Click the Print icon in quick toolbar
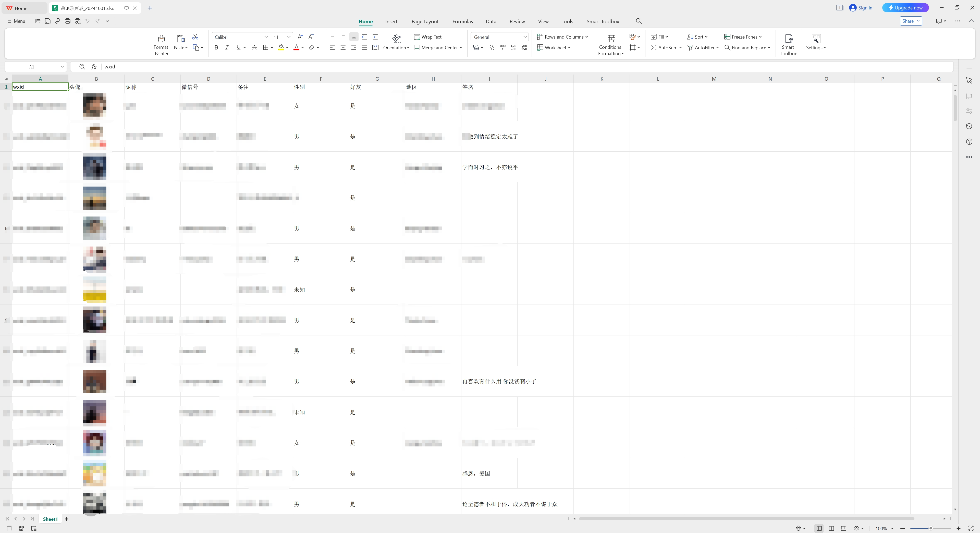Screen dimensions: 980x533 pos(67,21)
